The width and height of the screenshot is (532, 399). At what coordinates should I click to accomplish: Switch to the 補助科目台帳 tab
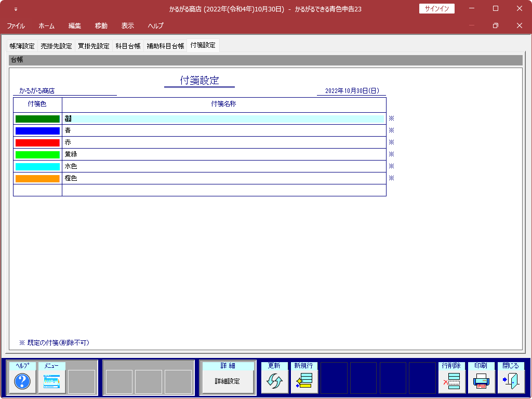[165, 46]
